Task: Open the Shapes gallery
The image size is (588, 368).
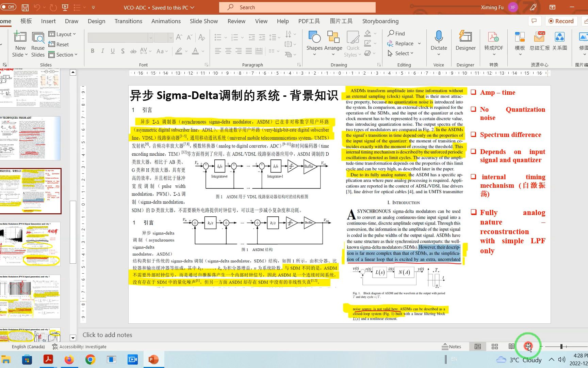Action: click(314, 44)
